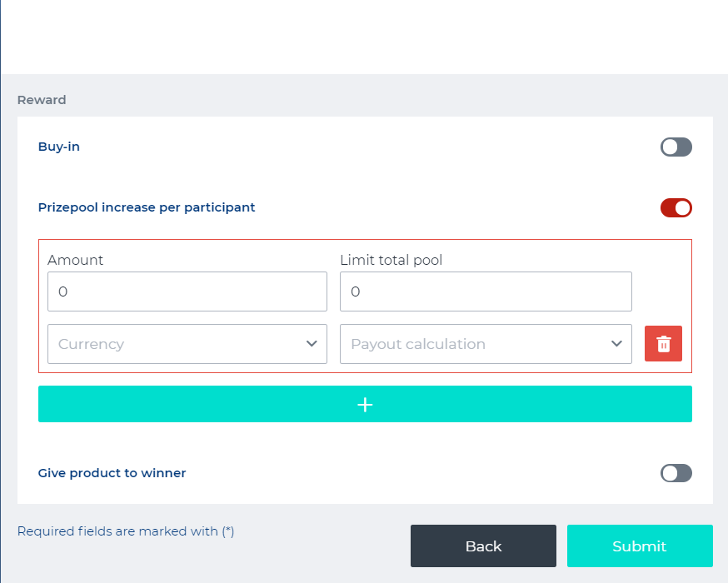Click the Reward section heading
This screenshot has height=583, width=728.
tap(42, 100)
